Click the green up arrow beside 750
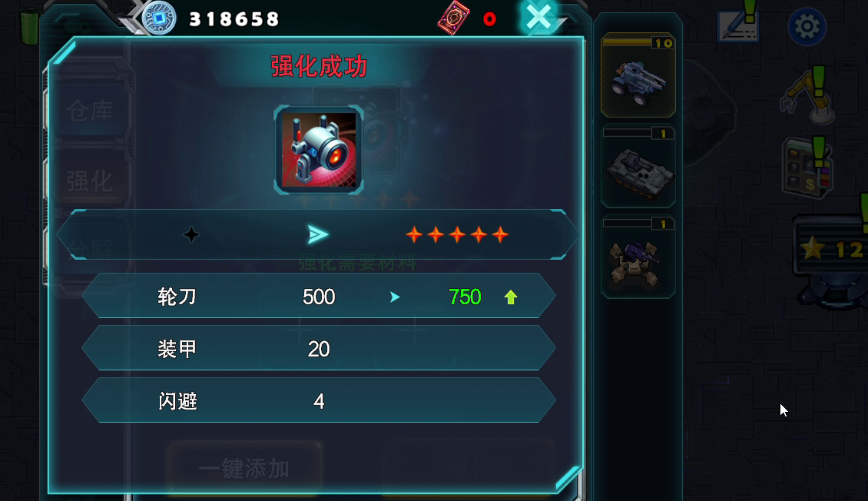 (510, 297)
